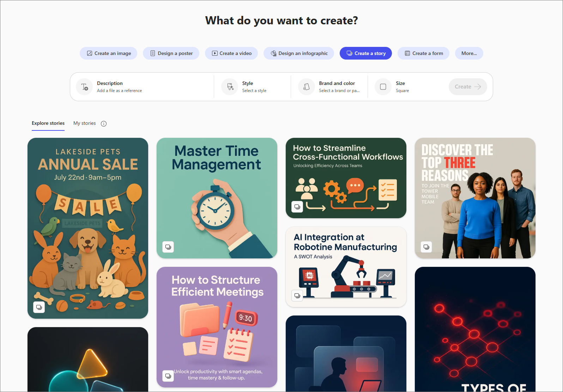563x392 pixels.
Task: Open the Style selector dropdown
Action: [x=252, y=87]
